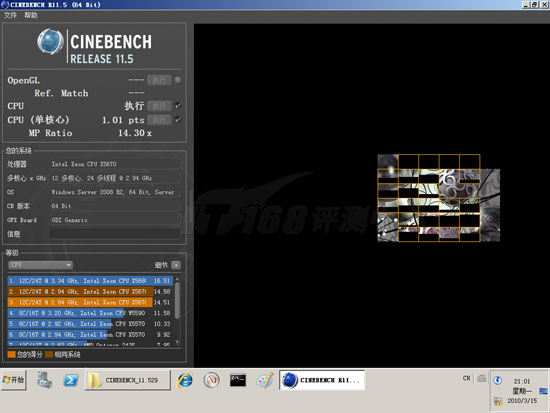The image size is (550, 413).
Task: Select rank 6 Xeon X5570 9.92 row
Action: pyautogui.click(x=90, y=335)
